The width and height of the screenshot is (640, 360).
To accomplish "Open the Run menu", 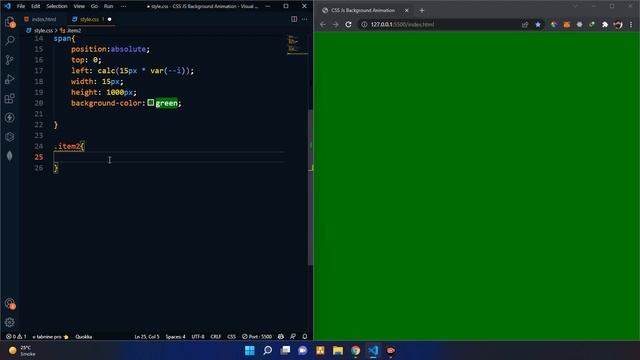I will coord(108,6).
